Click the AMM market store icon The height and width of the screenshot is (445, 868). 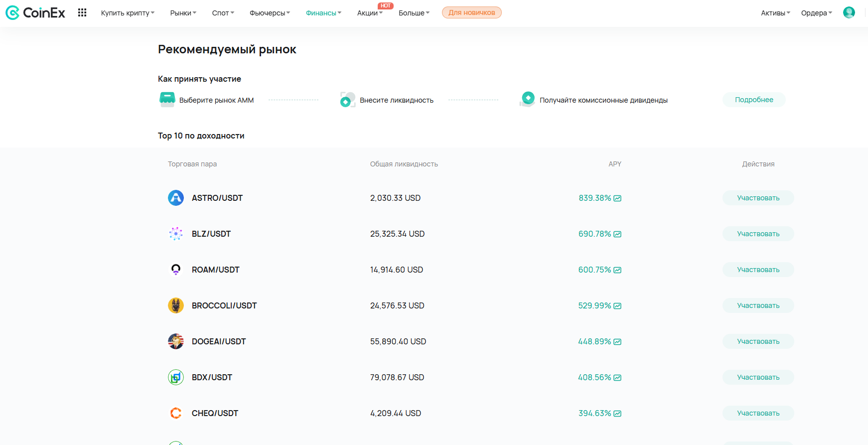[x=167, y=100]
